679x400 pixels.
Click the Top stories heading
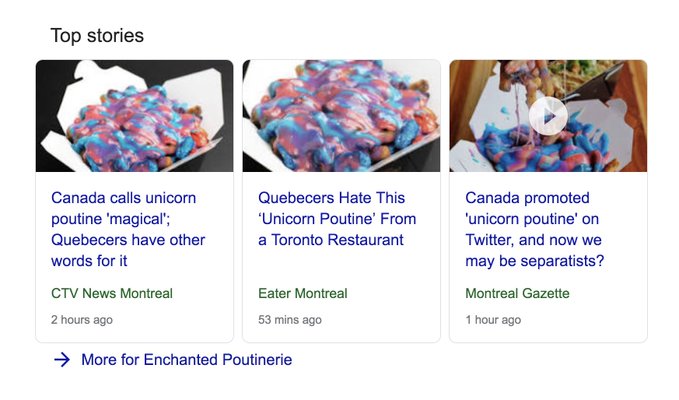click(97, 36)
